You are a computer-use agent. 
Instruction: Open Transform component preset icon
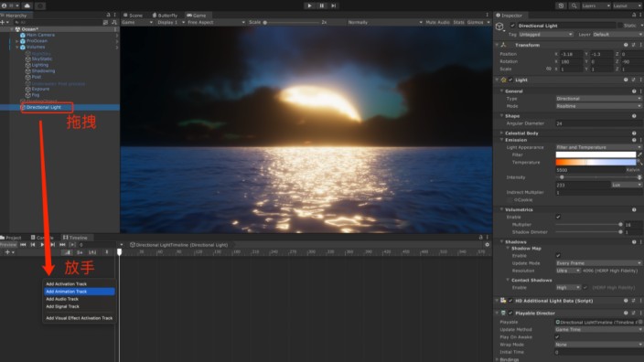(633, 45)
